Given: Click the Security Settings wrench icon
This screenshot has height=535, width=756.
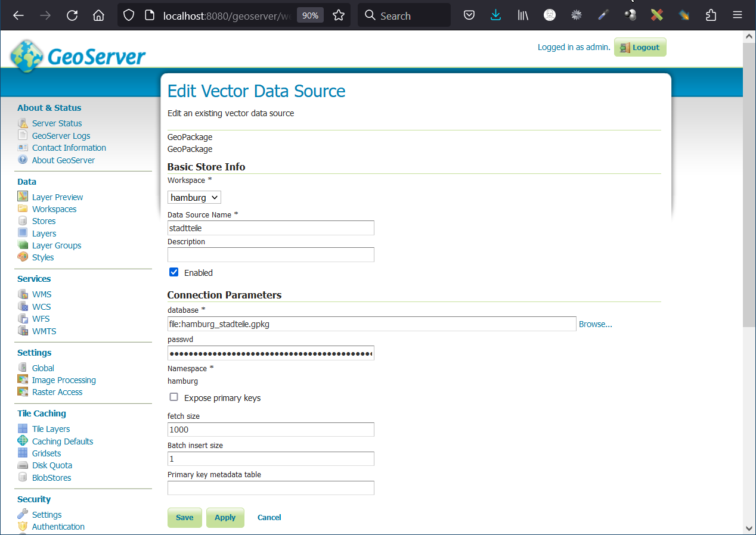Looking at the screenshot, I should click(x=23, y=514).
